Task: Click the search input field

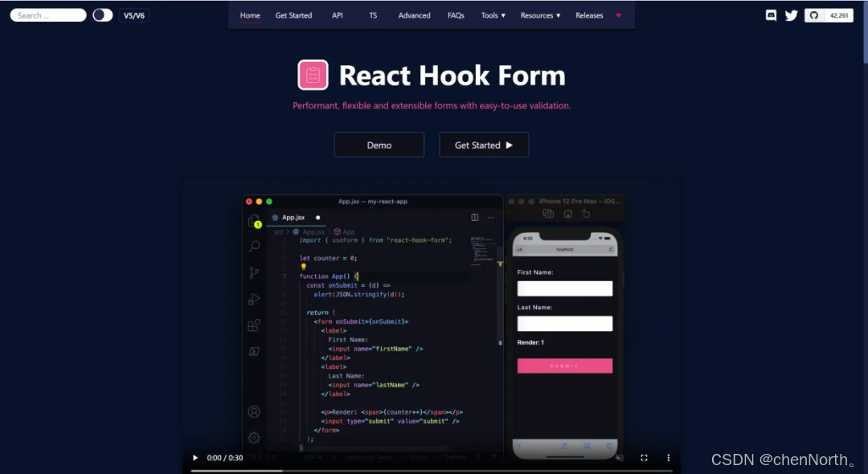Action: point(48,15)
